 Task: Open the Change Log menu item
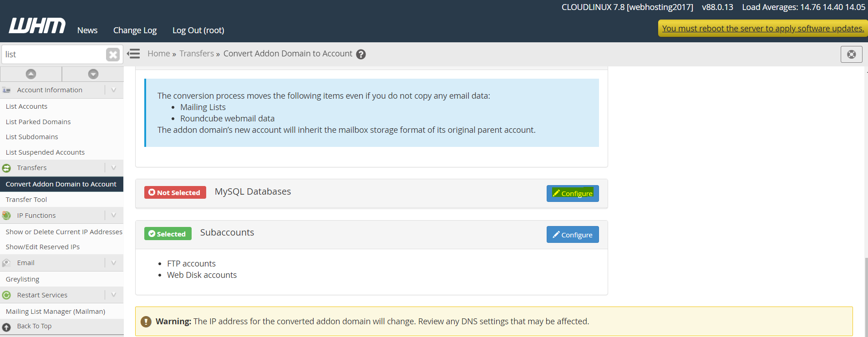tap(135, 30)
